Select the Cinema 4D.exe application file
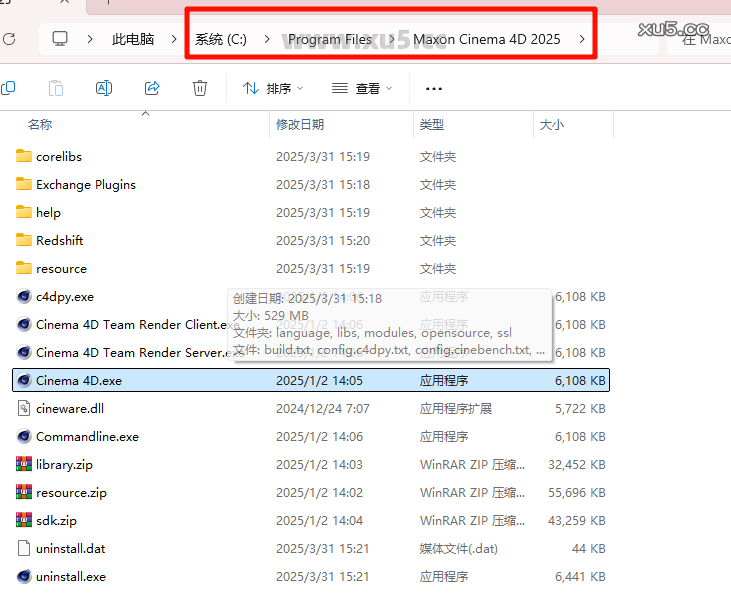 click(x=79, y=381)
